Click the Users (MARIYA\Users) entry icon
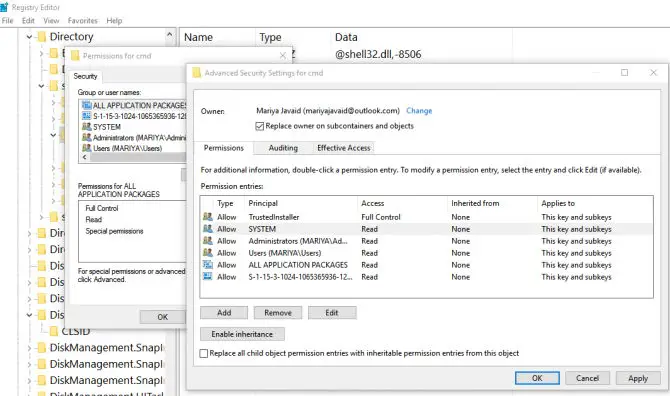This screenshot has height=396, width=670. click(x=208, y=252)
